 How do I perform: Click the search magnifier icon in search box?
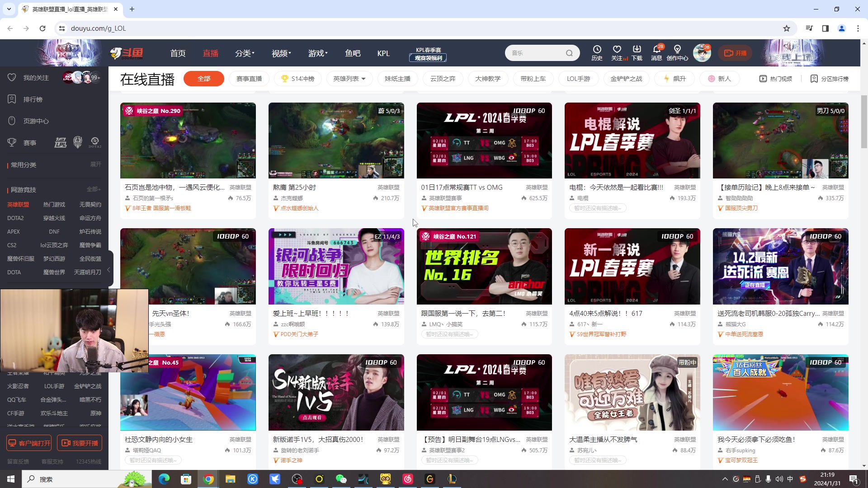pyautogui.click(x=569, y=53)
